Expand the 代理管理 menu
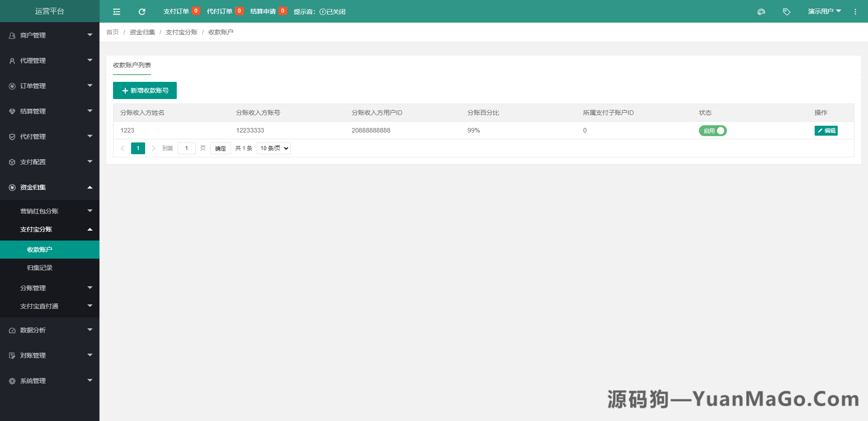The width and height of the screenshot is (868, 421). (50, 60)
